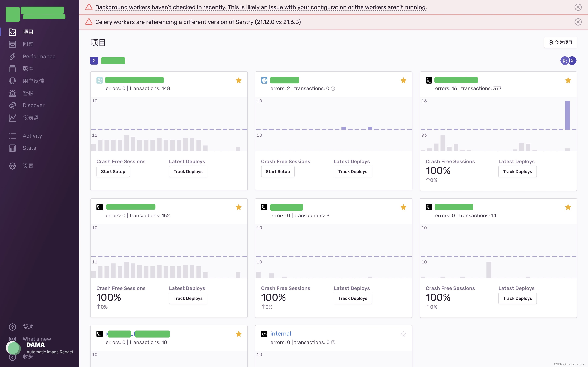
Task: Unstar the project with 148 transactions
Action: click(238, 80)
